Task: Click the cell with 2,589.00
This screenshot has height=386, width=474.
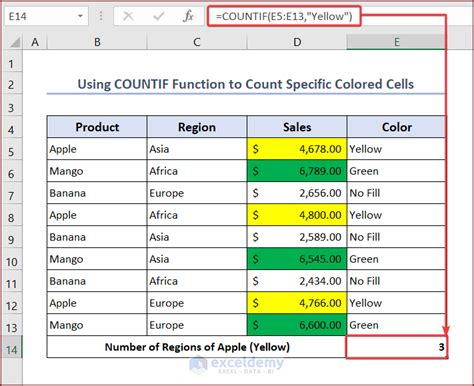Action: point(297,237)
